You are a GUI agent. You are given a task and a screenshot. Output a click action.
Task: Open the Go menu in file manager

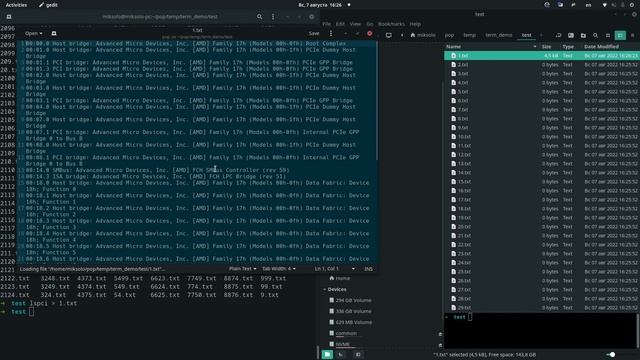(x=369, y=24)
